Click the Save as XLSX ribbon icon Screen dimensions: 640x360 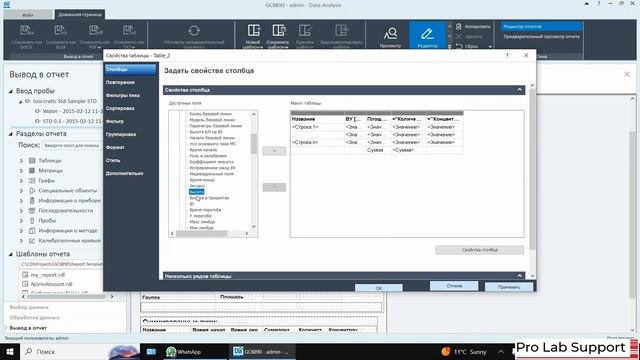(61, 31)
